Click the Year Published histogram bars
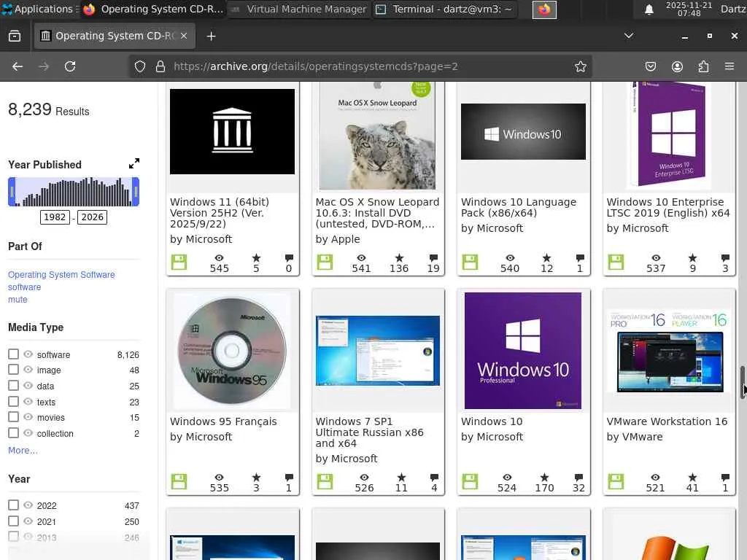Viewport: 747px width, 560px height. click(x=74, y=192)
